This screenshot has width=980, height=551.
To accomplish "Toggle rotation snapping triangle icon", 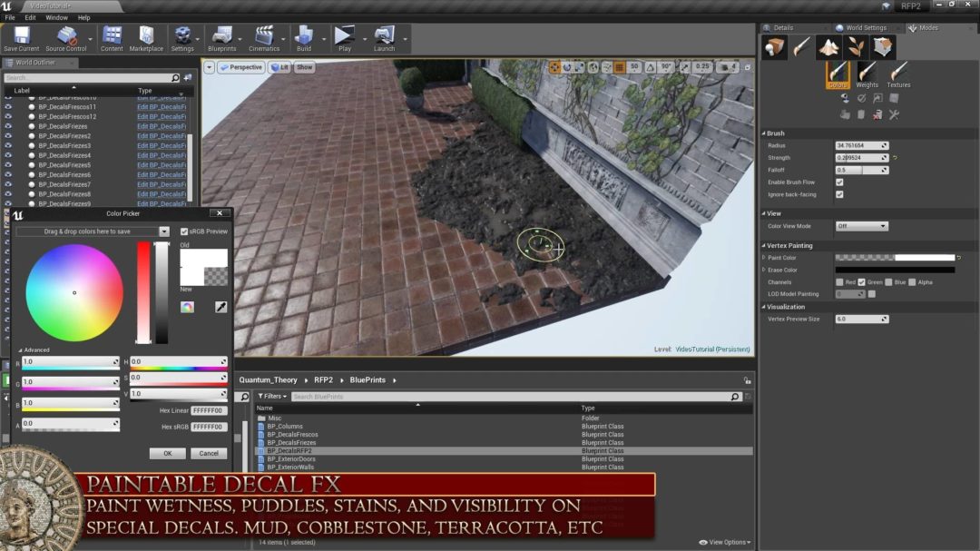I will (651, 67).
